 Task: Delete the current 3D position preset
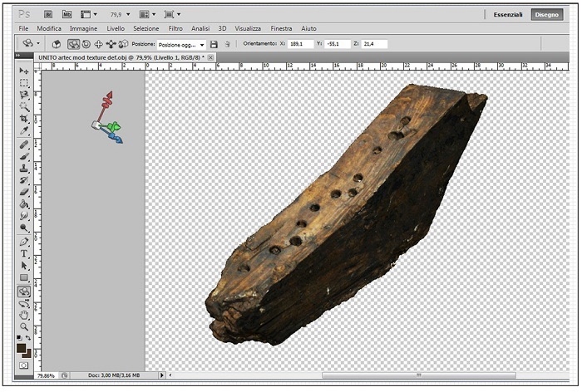point(227,45)
